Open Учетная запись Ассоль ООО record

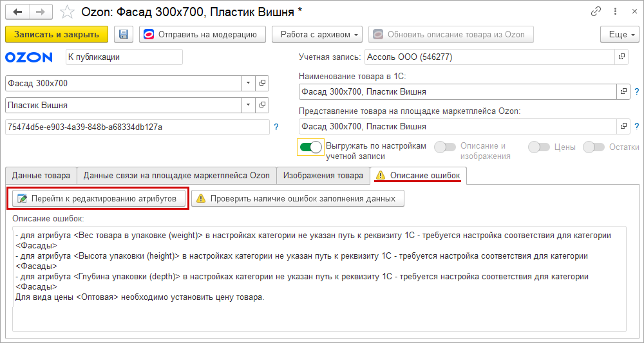point(621,57)
